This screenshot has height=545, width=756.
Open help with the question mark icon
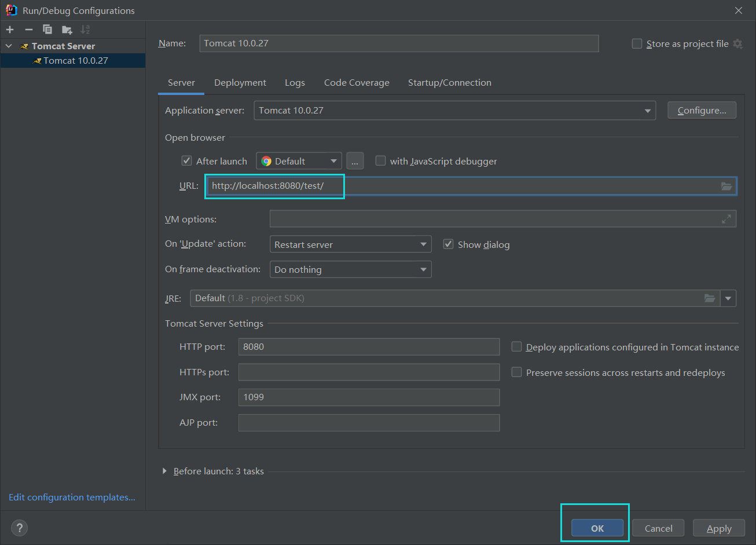point(19,528)
